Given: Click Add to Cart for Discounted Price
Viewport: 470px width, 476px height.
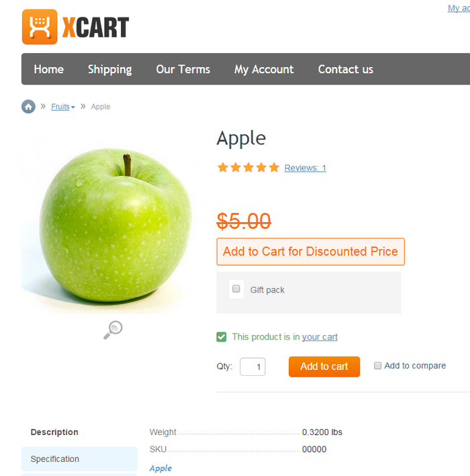Looking at the screenshot, I should [x=311, y=252].
